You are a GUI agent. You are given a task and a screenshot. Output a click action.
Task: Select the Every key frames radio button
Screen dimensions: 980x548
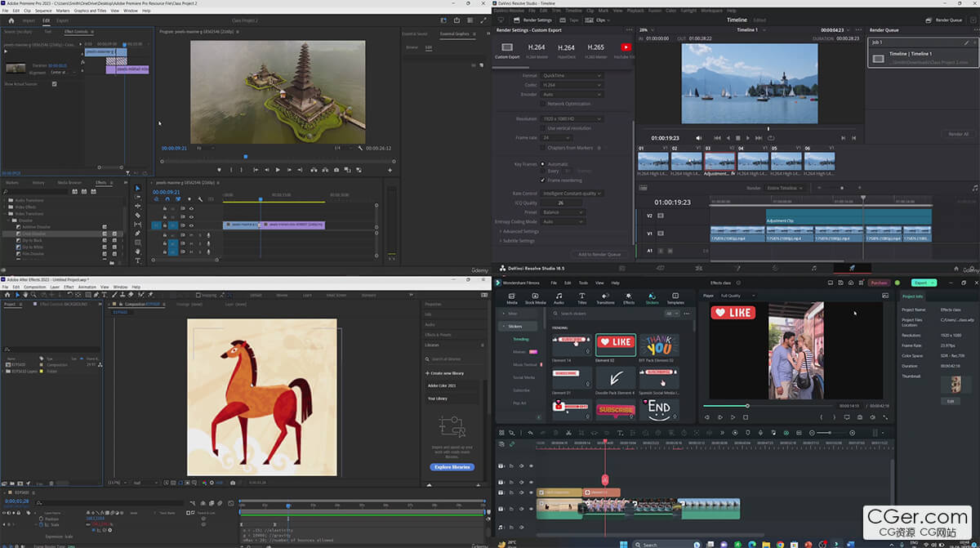(x=542, y=171)
